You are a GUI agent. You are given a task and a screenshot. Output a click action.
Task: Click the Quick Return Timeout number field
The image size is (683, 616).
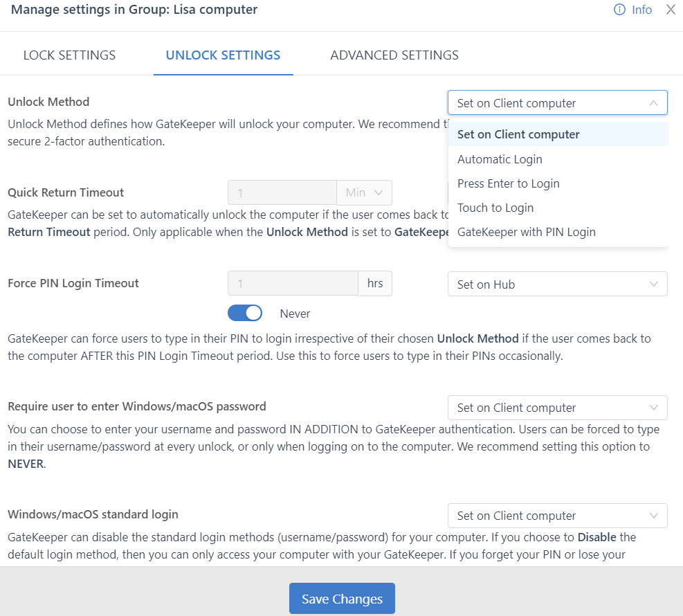tap(282, 192)
